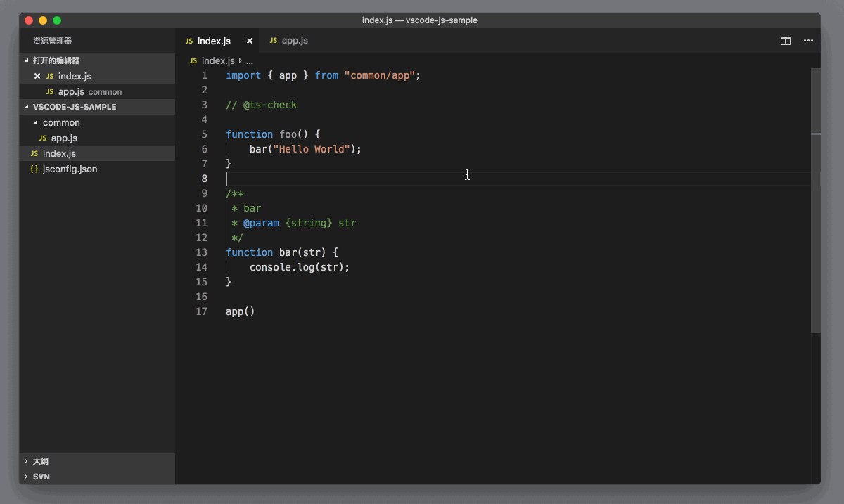Click the JS icon in breadcrumb bar
This screenshot has height=504, width=844.
click(193, 61)
